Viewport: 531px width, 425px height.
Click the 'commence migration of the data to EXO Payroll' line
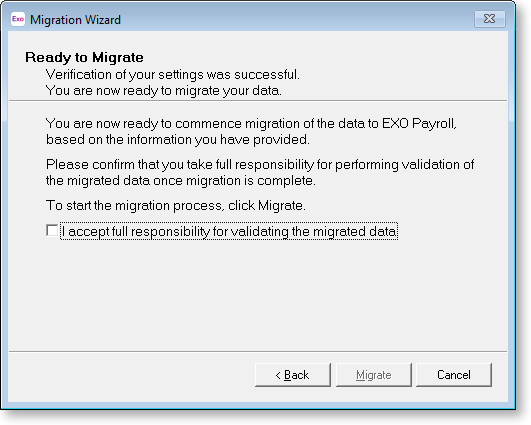[251, 123]
